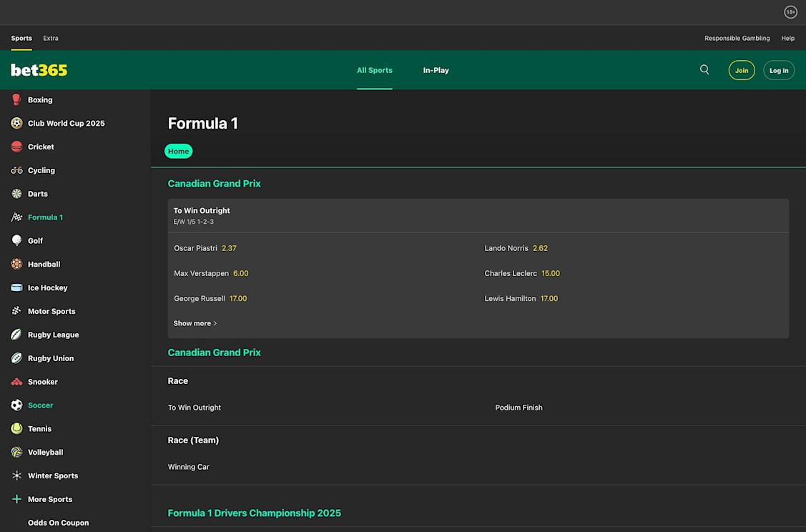
Task: Click the E/W 1/5 1-2-3 terms text
Action: [x=193, y=222]
